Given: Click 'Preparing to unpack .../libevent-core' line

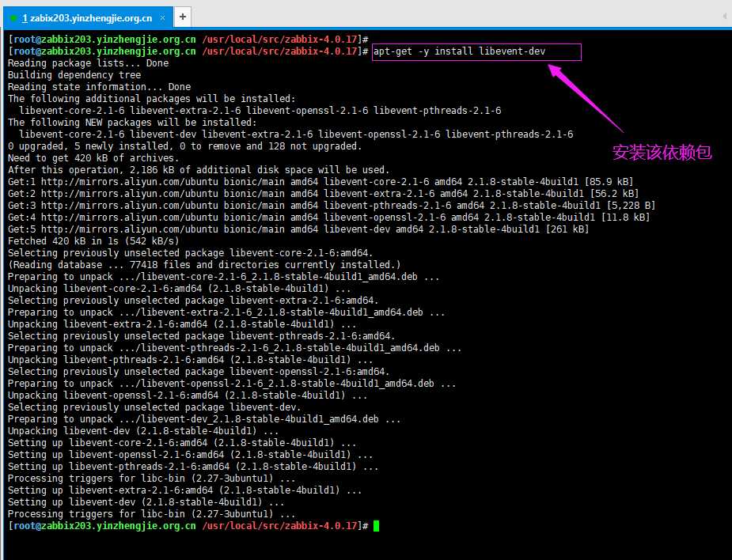Looking at the screenshot, I should pos(224,277).
